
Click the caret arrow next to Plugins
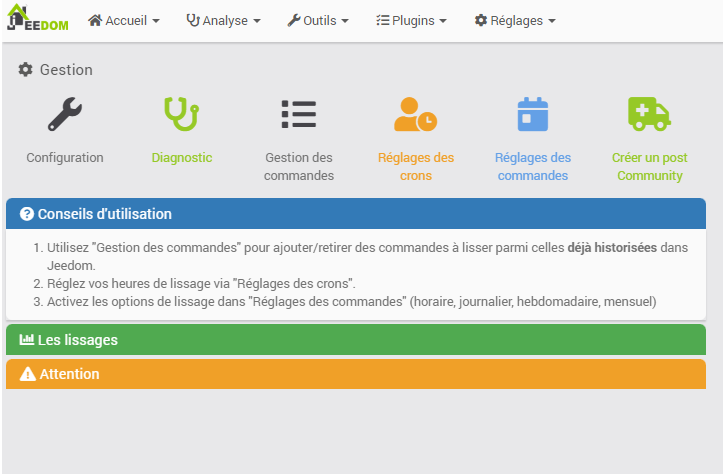pyautogui.click(x=443, y=21)
